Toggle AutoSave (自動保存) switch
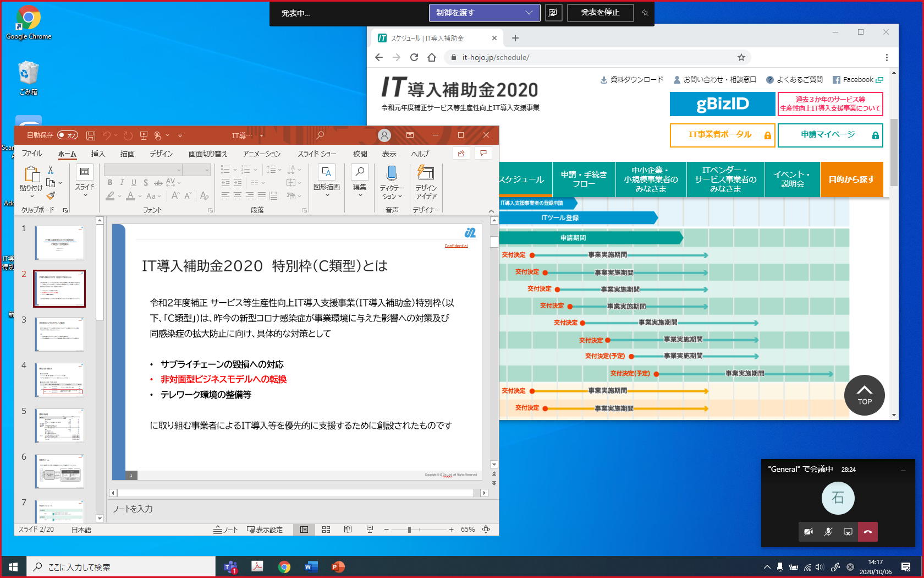 tap(68, 135)
